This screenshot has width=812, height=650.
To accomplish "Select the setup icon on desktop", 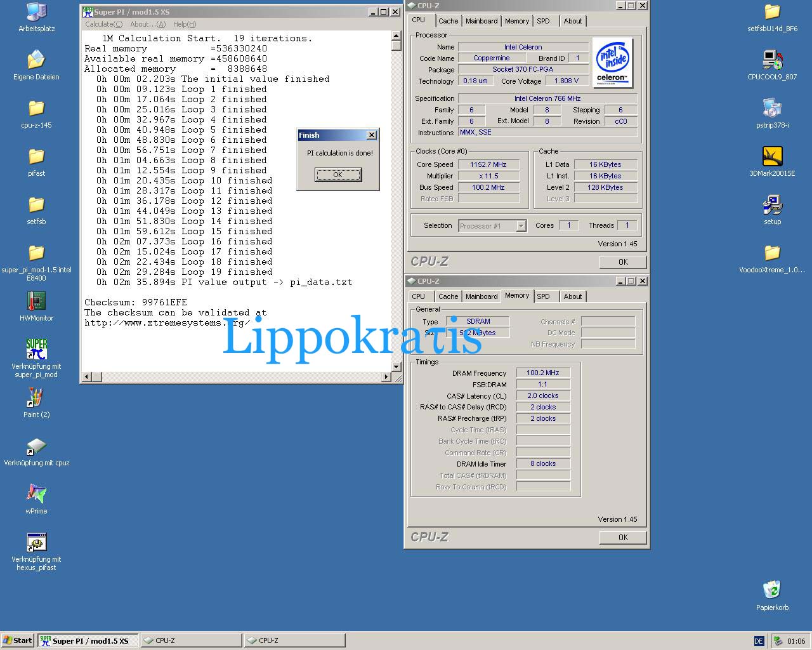I will click(772, 205).
